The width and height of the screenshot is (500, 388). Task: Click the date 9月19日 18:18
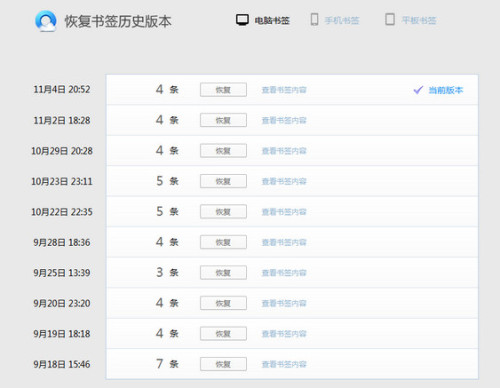point(62,334)
